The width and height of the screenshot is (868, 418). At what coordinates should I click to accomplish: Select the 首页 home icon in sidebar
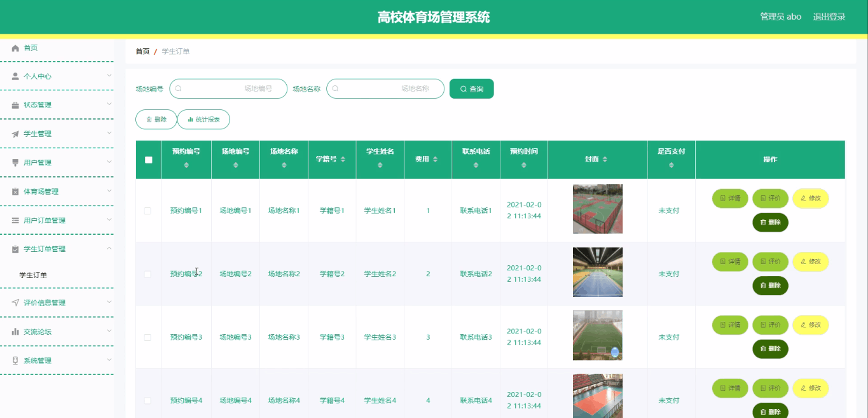(14, 48)
